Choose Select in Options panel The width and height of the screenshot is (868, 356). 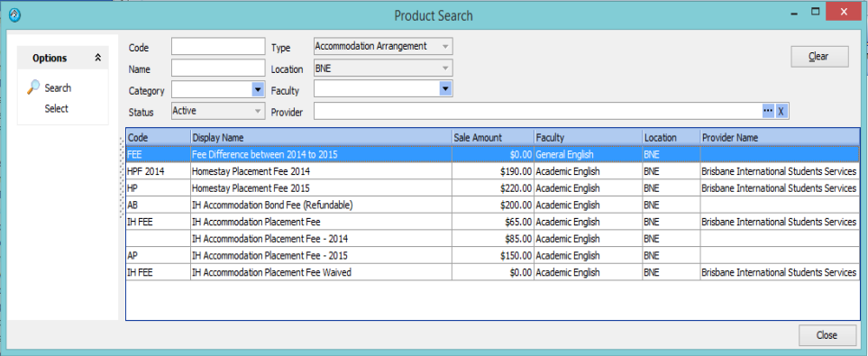pyautogui.click(x=57, y=108)
